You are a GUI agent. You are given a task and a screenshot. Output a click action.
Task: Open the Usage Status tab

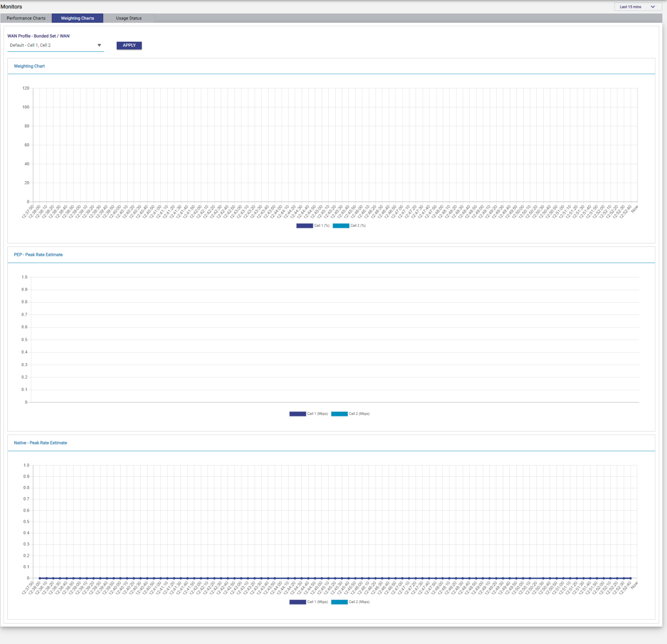(129, 18)
